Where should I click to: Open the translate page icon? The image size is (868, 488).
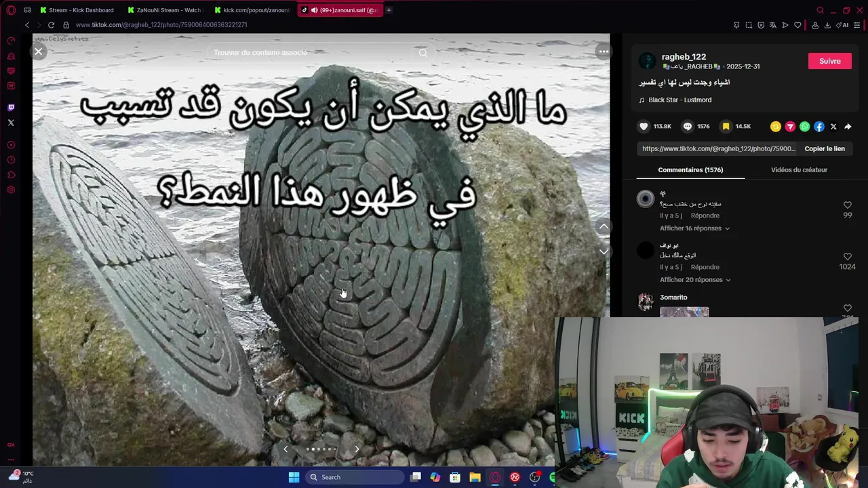tap(773, 25)
